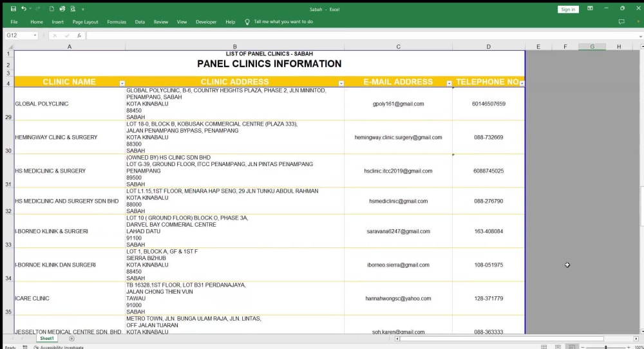
Task: Open the View ribbon tab
Action: pyautogui.click(x=182, y=22)
